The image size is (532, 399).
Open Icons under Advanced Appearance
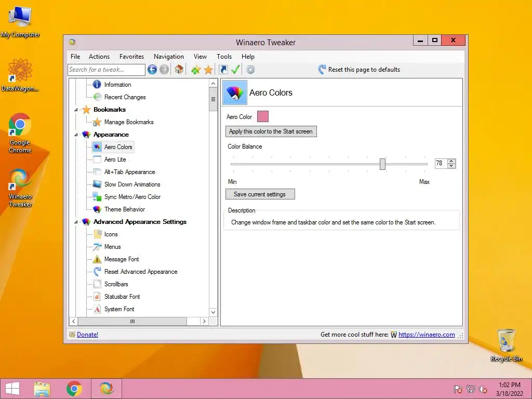111,234
